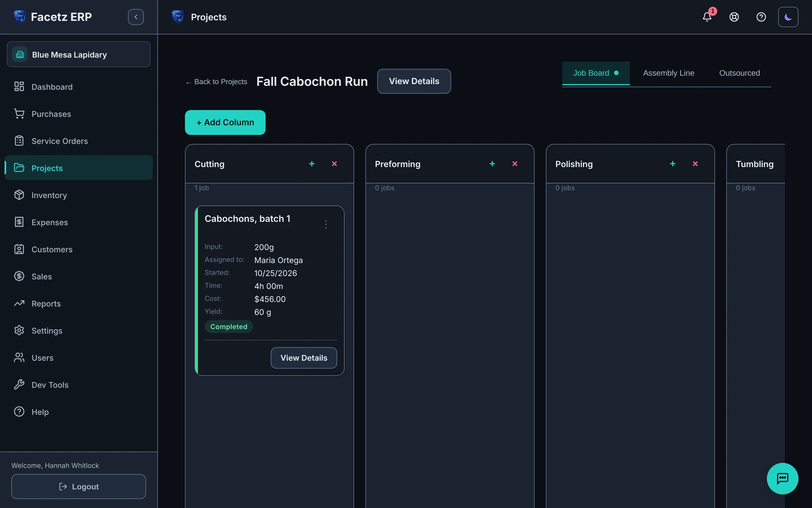Click the Facetz ERP logo
This screenshot has width=812, height=508.
click(x=20, y=16)
